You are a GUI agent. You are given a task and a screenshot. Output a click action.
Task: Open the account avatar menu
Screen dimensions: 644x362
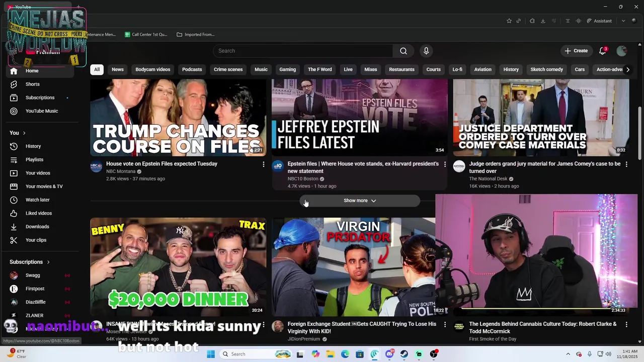coord(622,51)
